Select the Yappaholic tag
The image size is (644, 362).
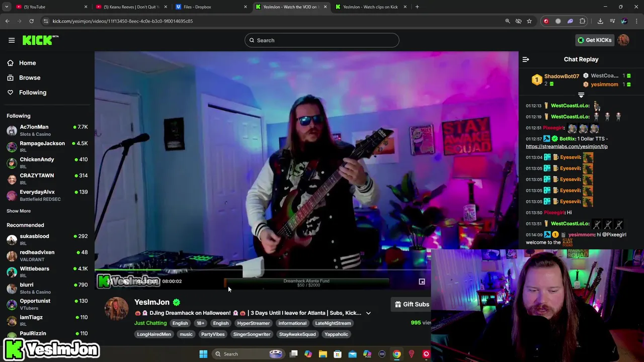336,334
